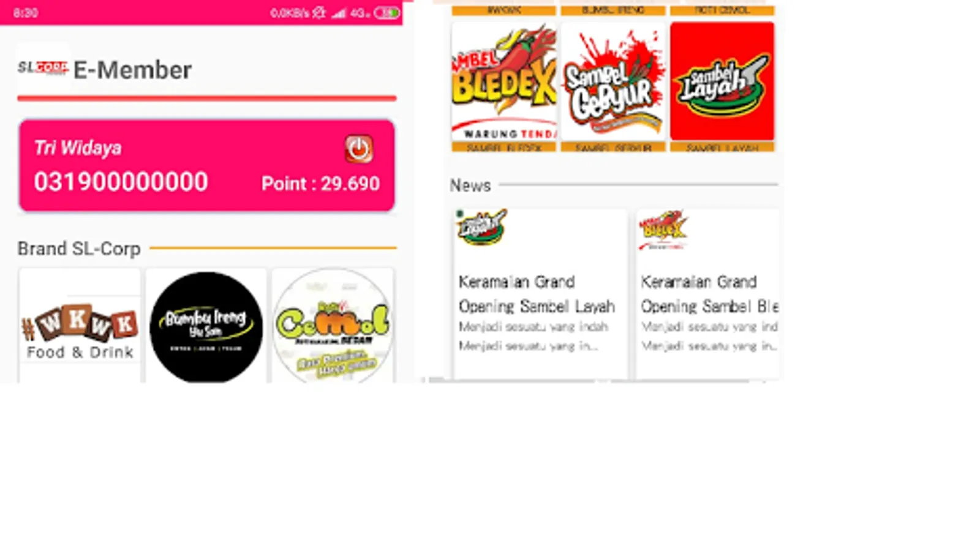
Task: Tap the battery indicator in status bar
Action: click(386, 13)
